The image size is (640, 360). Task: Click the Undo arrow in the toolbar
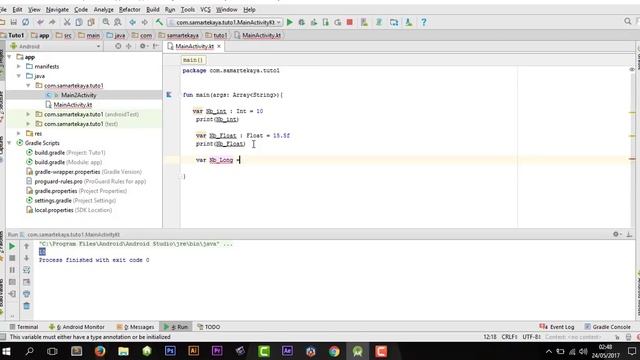tap(40, 22)
